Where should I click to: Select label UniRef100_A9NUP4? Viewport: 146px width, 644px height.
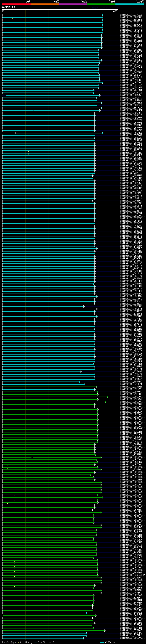click(x=131, y=110)
